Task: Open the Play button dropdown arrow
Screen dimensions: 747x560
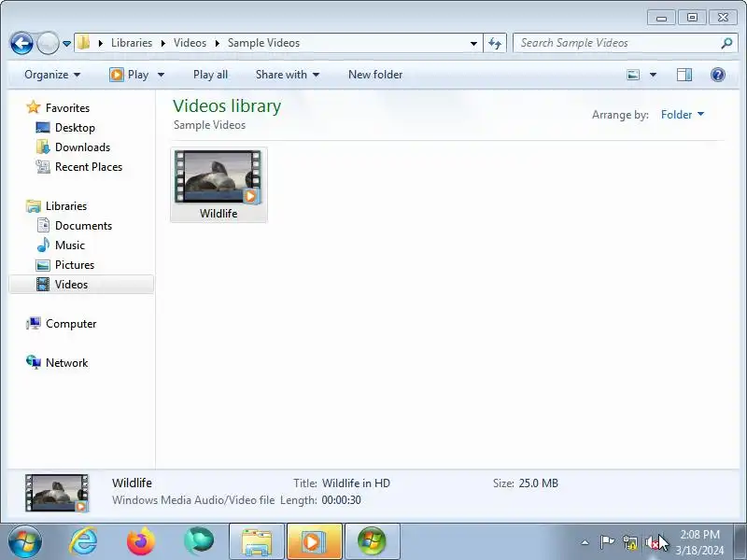Action: click(x=161, y=75)
